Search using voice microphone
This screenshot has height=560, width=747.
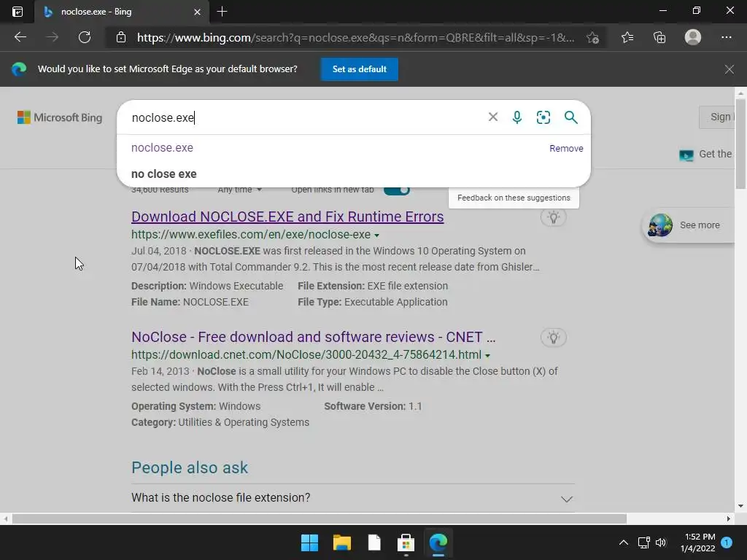pos(517,117)
